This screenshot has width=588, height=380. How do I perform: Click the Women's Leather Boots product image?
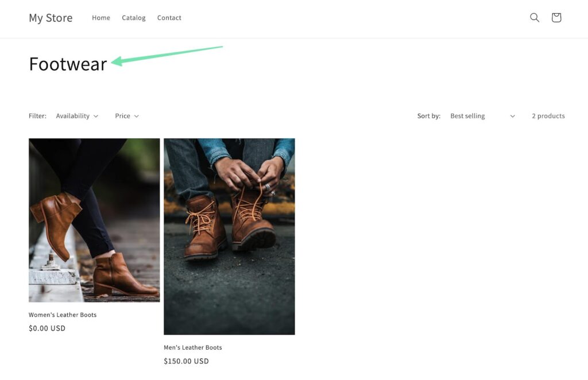coord(94,220)
